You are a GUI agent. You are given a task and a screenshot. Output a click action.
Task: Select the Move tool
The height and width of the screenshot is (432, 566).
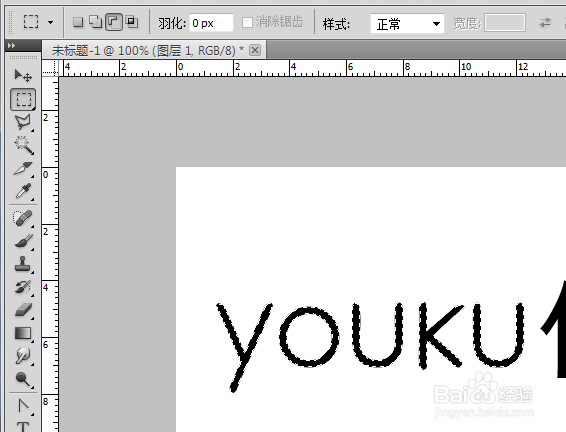(x=23, y=75)
